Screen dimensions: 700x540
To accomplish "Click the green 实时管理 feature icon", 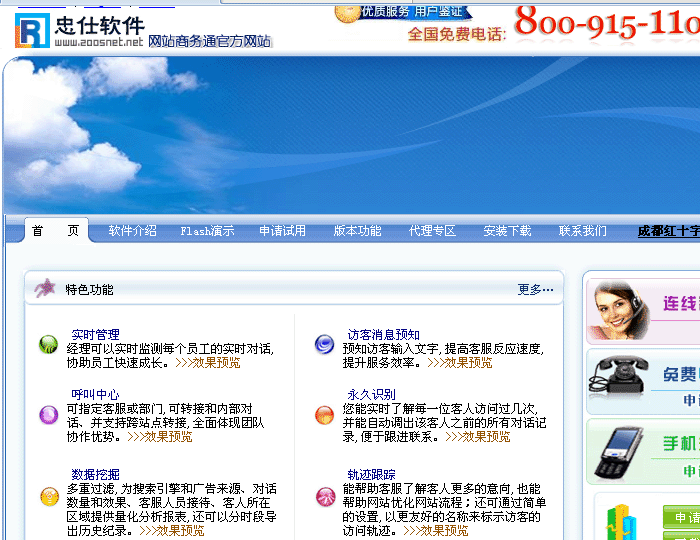I will tap(48, 345).
